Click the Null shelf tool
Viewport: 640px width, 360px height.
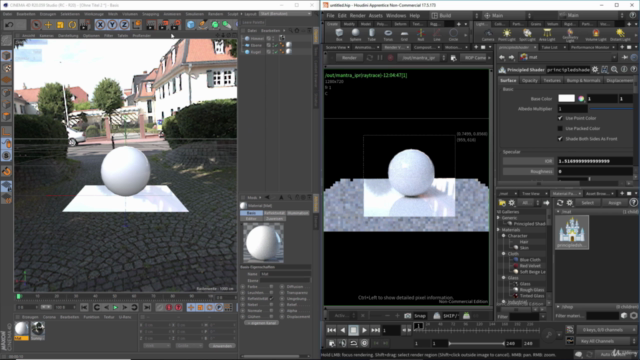[420, 35]
